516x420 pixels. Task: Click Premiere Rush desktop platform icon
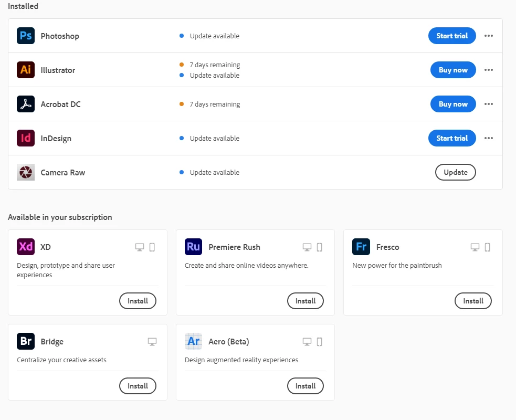coord(307,247)
